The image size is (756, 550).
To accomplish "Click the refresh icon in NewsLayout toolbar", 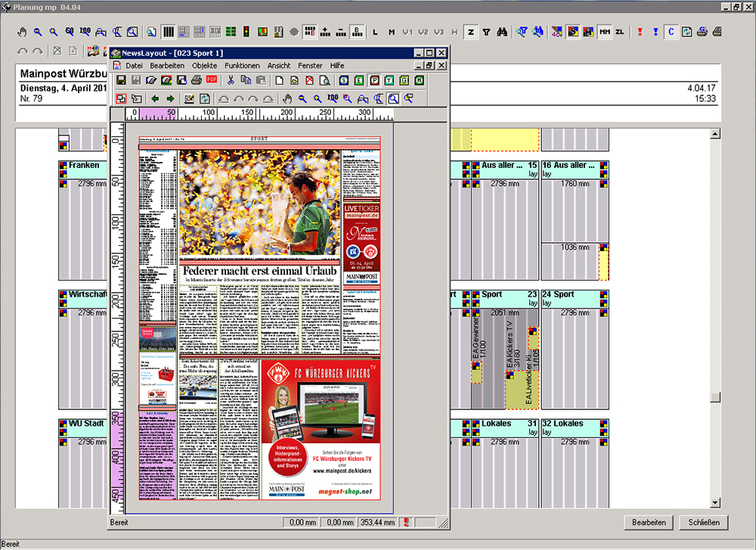I will pyautogui.click(x=204, y=98).
